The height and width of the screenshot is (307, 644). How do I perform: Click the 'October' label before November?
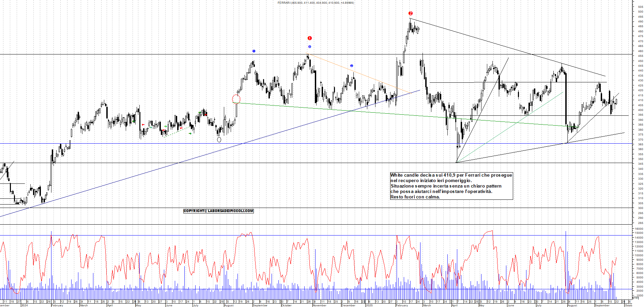click(x=286, y=305)
